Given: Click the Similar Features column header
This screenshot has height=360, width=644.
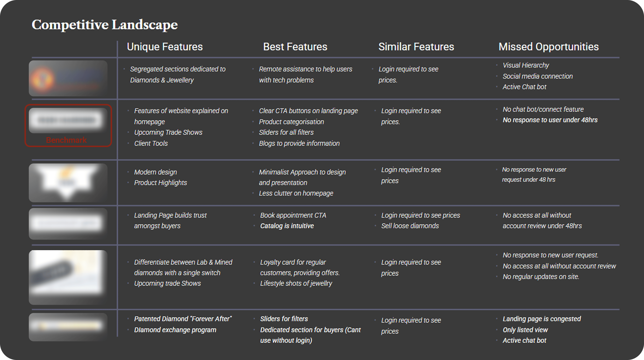Looking at the screenshot, I should pyautogui.click(x=416, y=47).
